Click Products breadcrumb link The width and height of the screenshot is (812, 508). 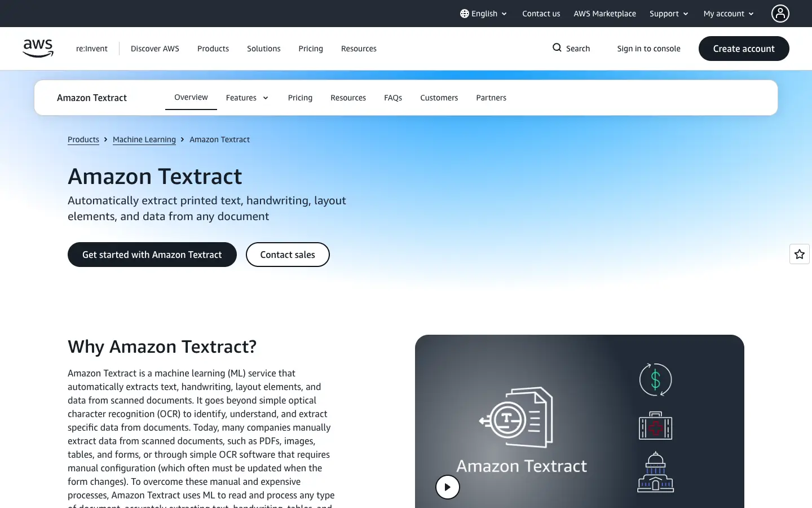click(83, 139)
